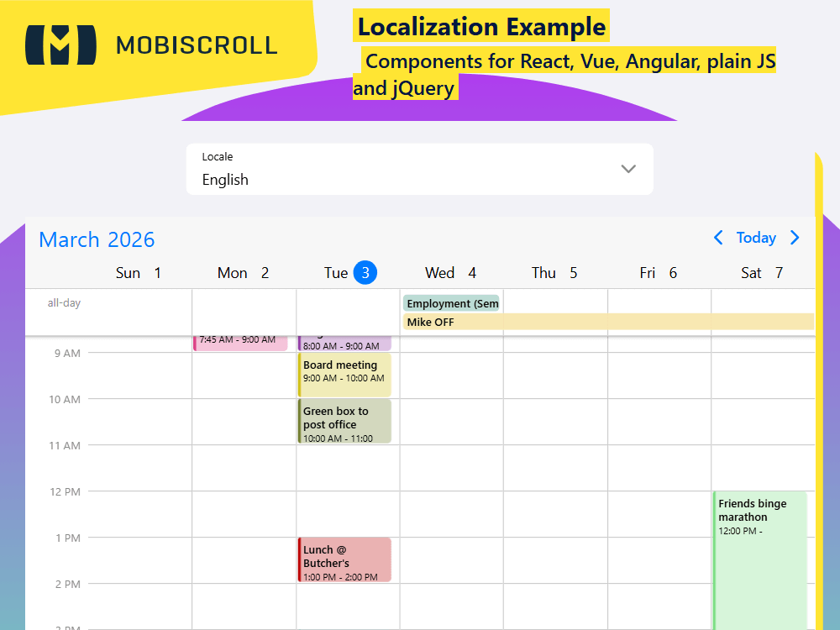Click the right arrow to view next week
840x630 pixels.
(795, 238)
